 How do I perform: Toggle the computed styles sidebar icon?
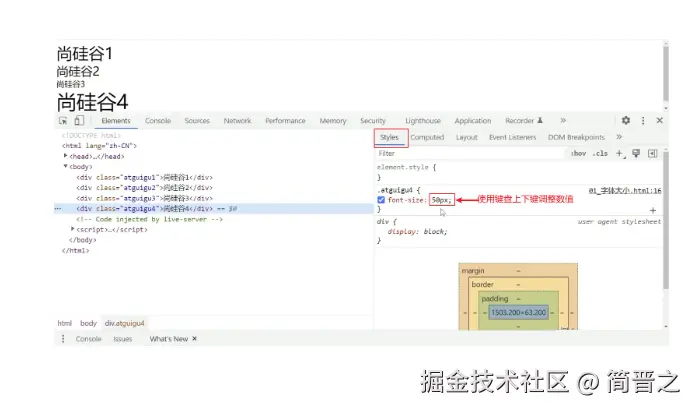pyautogui.click(x=652, y=153)
